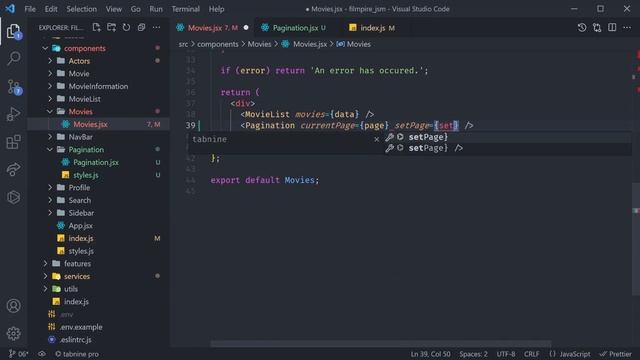Click the VS Code logo icon
Viewport: 640px width, 360px height.
[10, 9]
